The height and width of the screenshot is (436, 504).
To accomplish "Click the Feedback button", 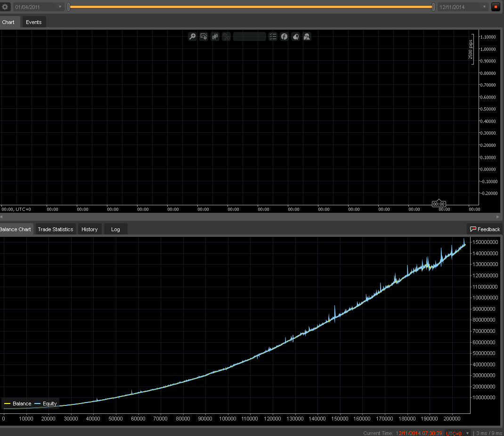I will [485, 229].
